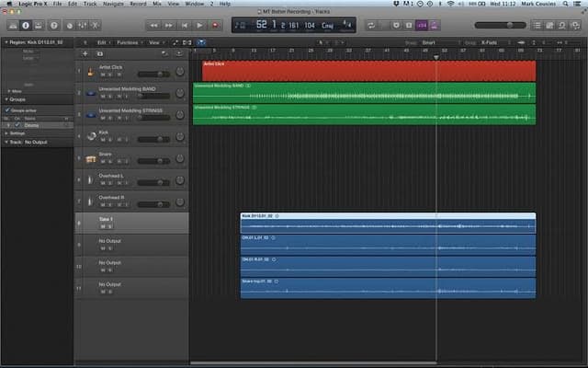The height and width of the screenshot is (368, 588).
Task: Open the Mix menu
Action: 157,4
